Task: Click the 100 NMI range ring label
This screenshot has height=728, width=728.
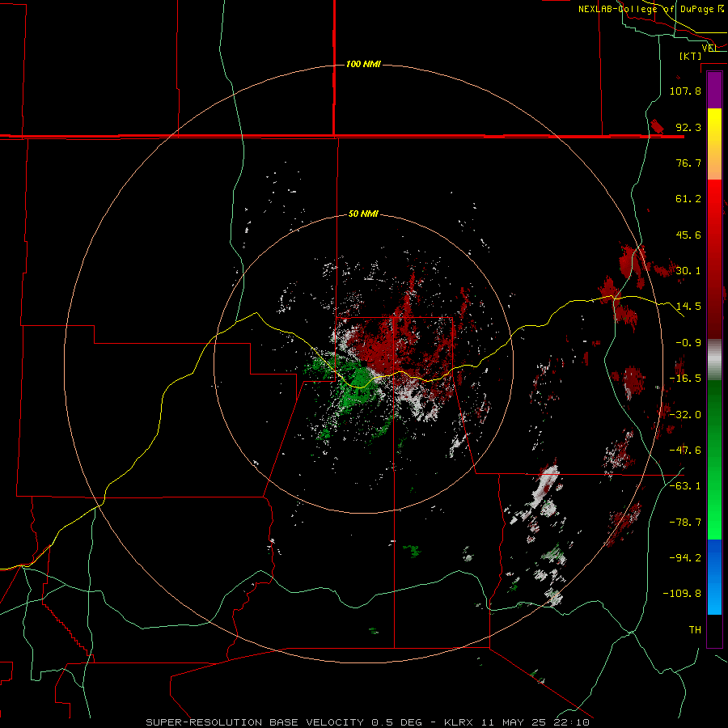Action: tap(363, 64)
